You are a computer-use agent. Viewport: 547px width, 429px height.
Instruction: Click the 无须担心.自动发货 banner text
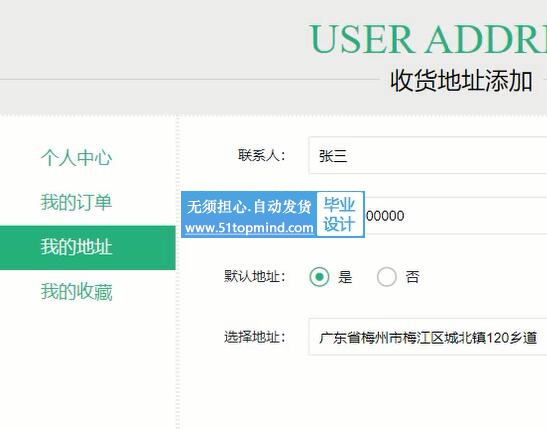pos(249,206)
